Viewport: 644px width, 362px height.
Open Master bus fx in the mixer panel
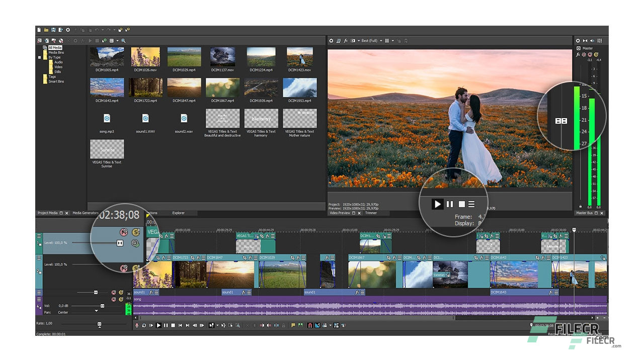(x=578, y=54)
